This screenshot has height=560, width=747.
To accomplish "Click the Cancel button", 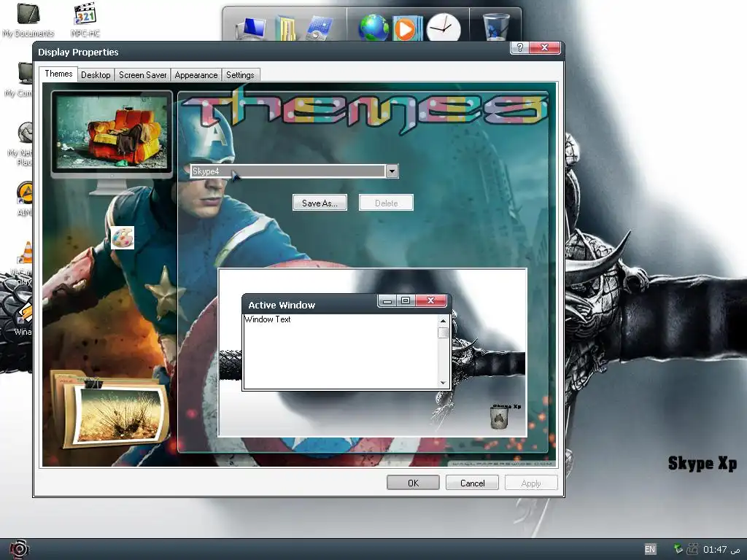I will [472, 483].
